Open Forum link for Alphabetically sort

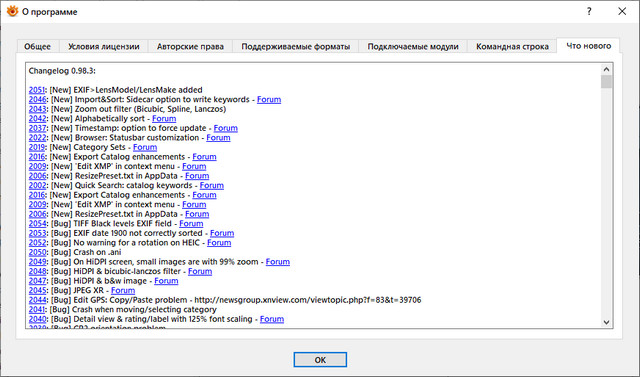coord(164,119)
